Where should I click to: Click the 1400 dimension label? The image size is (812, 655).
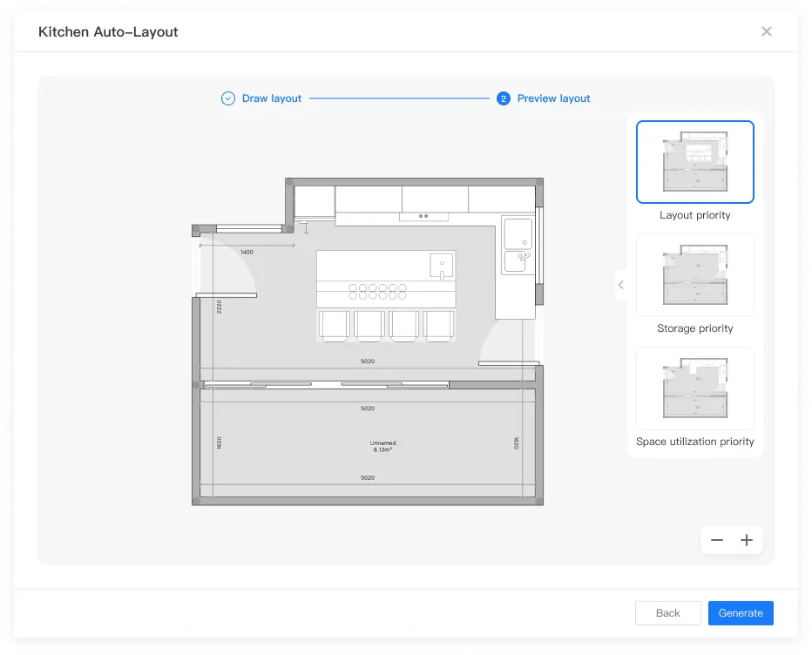247,253
